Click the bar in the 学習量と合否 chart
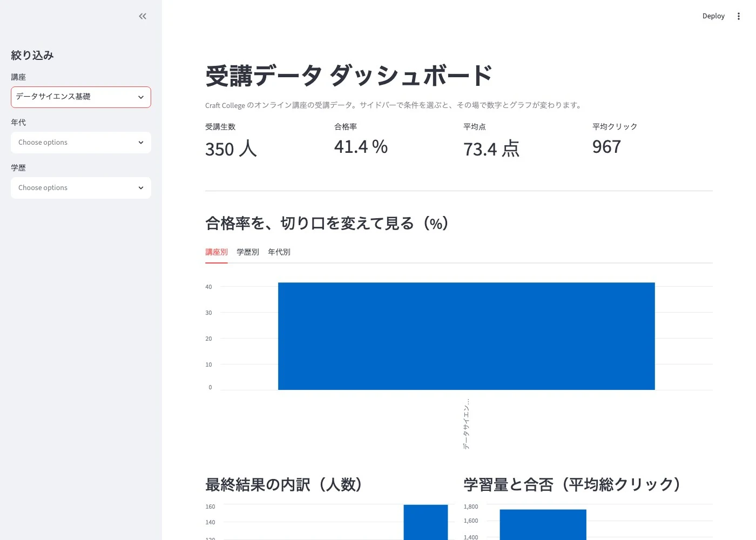Screen dimensions: 756x540 (x=543, y=524)
